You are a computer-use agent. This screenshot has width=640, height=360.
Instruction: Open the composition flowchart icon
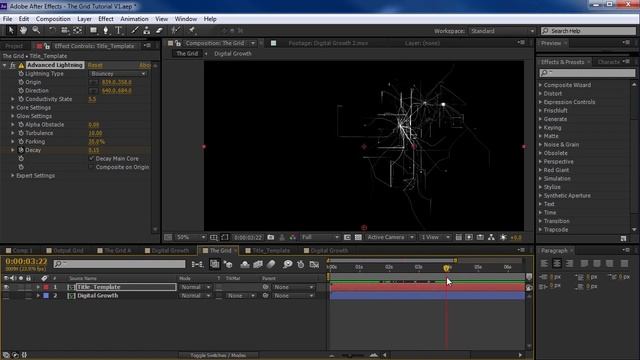coord(491,237)
